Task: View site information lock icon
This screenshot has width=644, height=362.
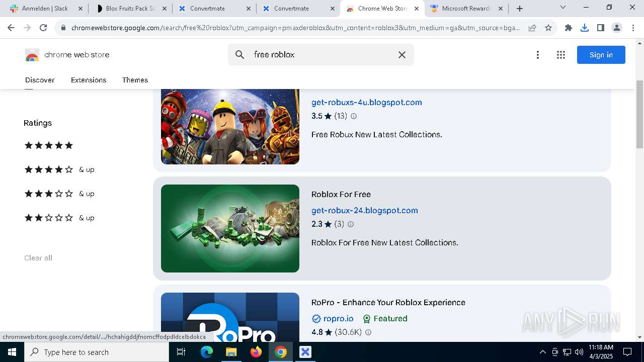Action: [x=63, y=28]
